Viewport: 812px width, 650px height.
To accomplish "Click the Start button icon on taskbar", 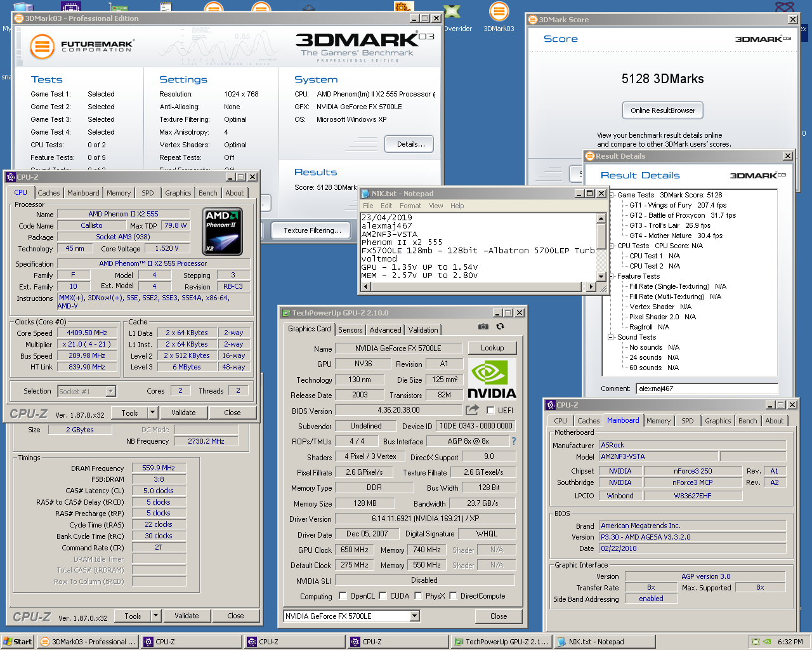I will click(x=17, y=642).
